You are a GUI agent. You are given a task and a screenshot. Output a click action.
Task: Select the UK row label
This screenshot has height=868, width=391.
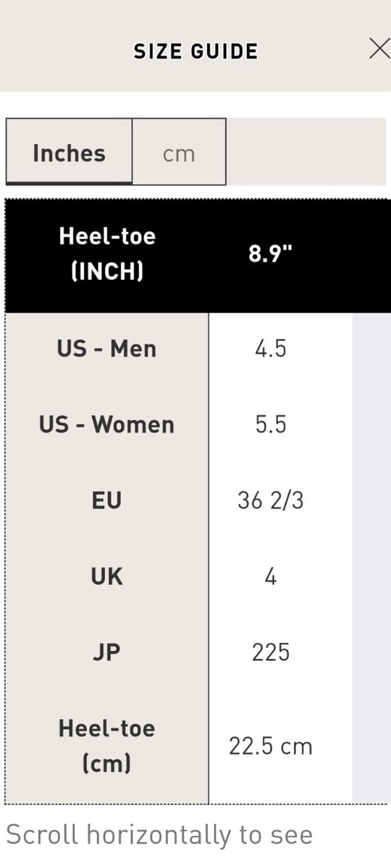point(107,576)
